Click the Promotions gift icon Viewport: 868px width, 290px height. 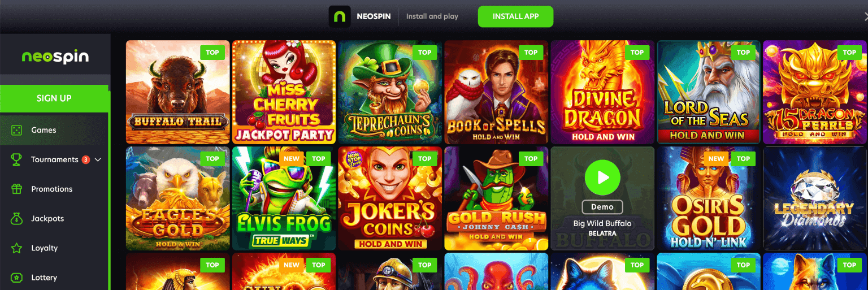pyautogui.click(x=16, y=189)
